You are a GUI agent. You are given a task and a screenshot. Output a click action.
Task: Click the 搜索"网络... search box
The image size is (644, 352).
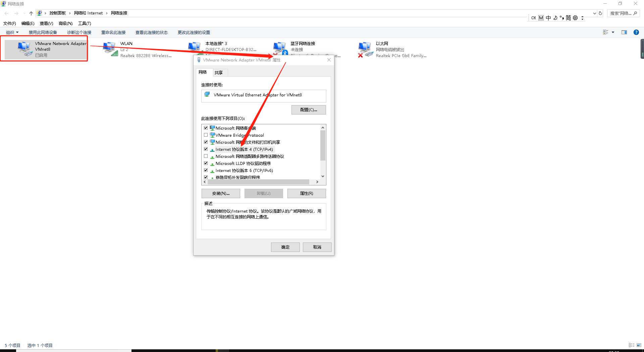point(623,13)
